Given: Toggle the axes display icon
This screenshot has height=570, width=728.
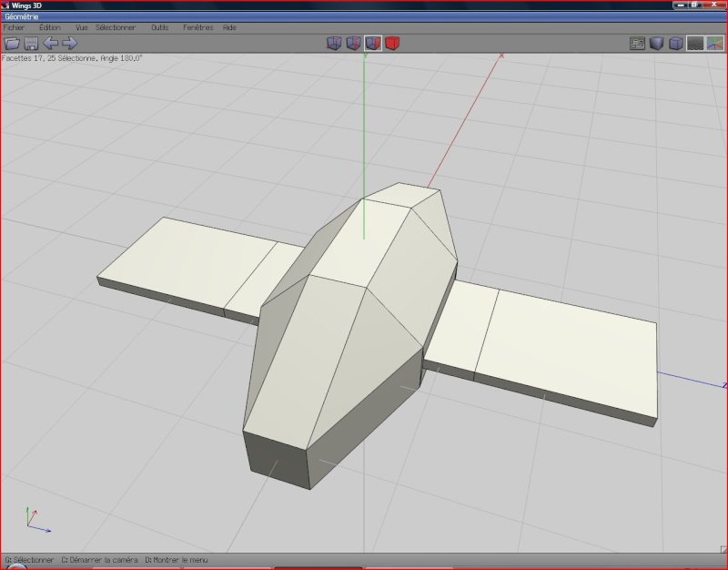Looking at the screenshot, I should pos(715,43).
